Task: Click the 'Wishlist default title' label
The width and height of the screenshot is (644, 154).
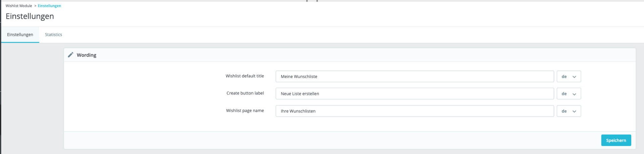Action: pyautogui.click(x=245, y=76)
